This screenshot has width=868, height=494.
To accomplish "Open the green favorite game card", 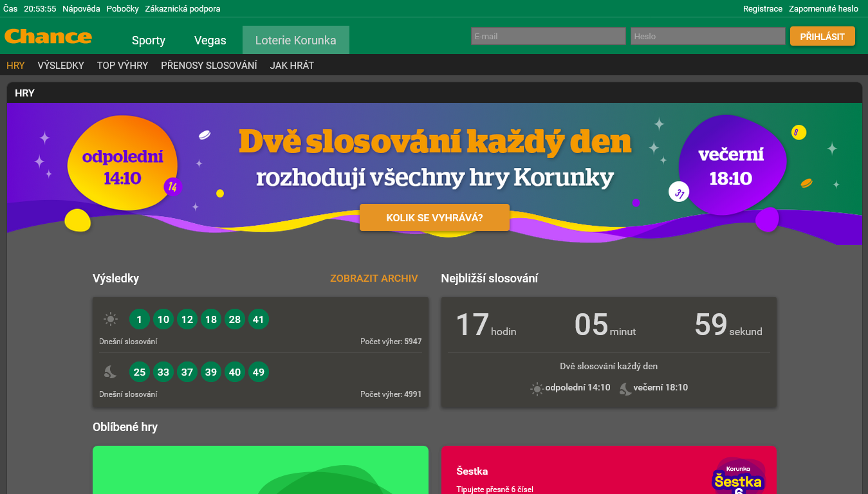I will tap(261, 470).
